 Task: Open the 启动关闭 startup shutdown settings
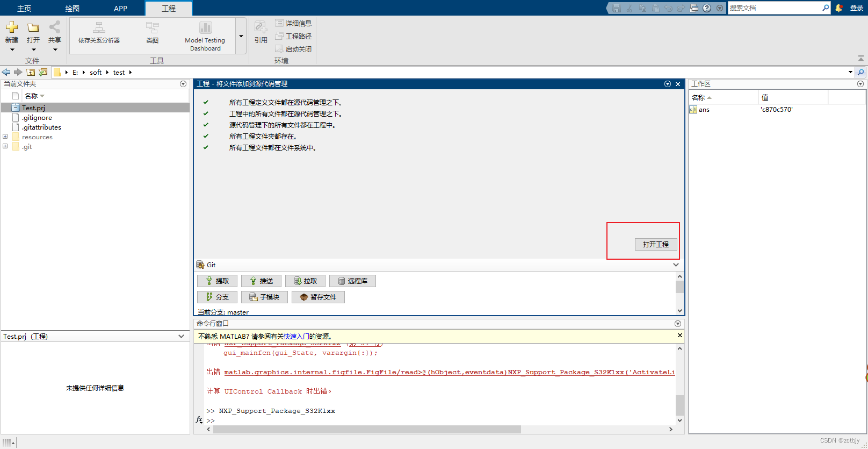pyautogui.click(x=293, y=49)
